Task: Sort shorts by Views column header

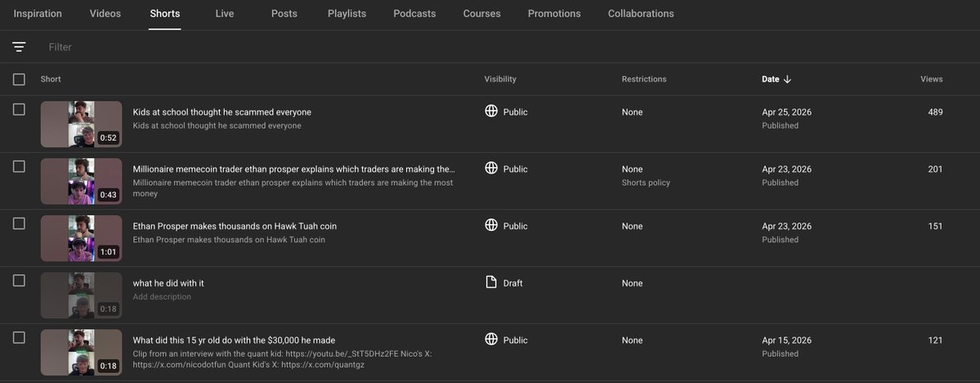Action: 931,79
